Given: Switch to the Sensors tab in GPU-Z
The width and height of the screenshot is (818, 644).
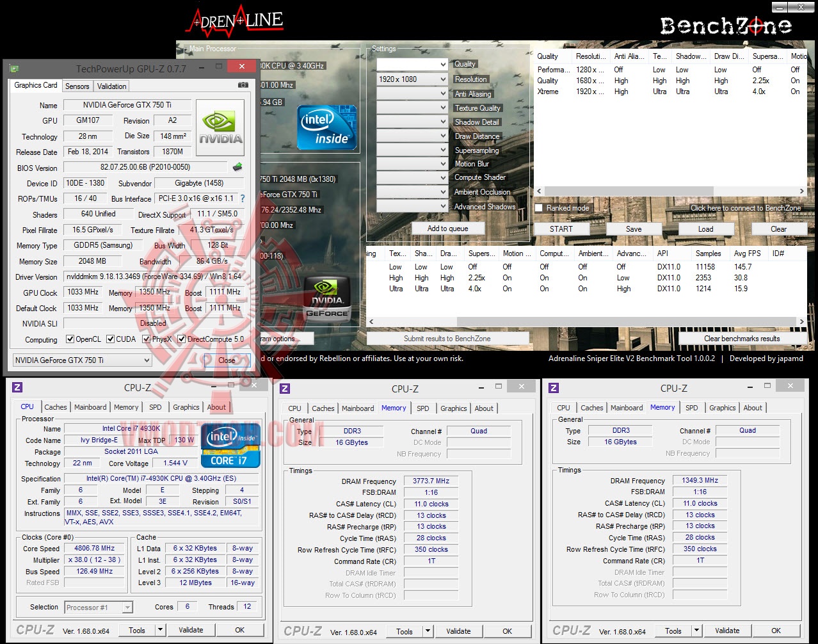Looking at the screenshot, I should click(x=77, y=86).
